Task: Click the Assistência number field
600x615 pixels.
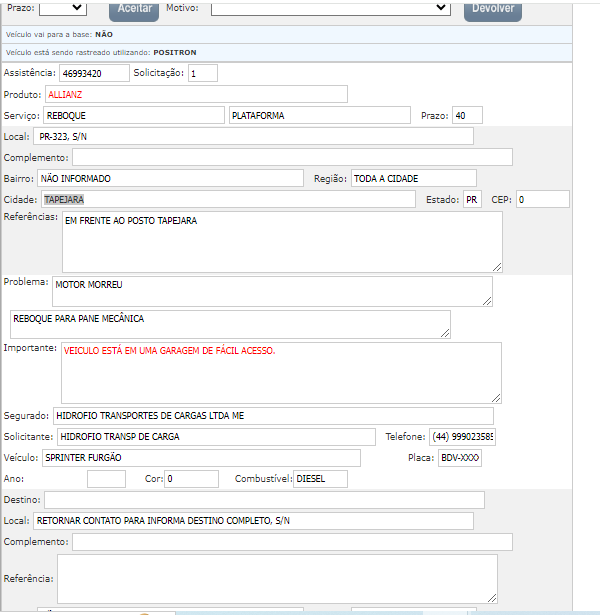Action: [93, 73]
